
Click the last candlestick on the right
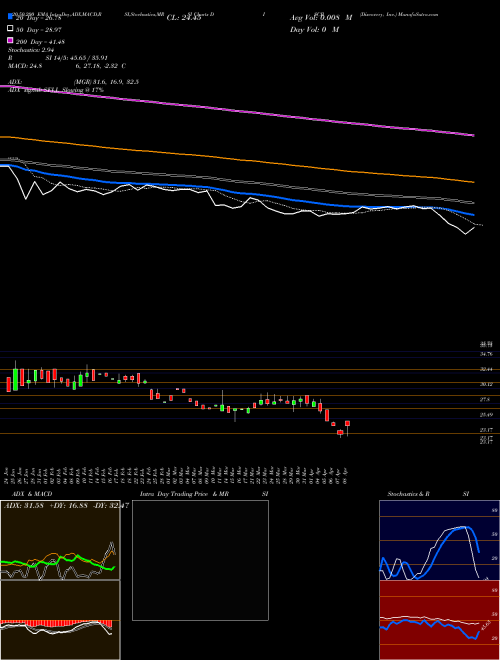coord(348,427)
